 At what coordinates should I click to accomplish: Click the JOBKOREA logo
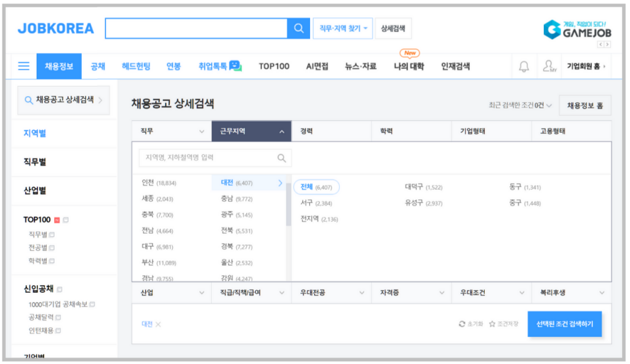click(x=56, y=28)
